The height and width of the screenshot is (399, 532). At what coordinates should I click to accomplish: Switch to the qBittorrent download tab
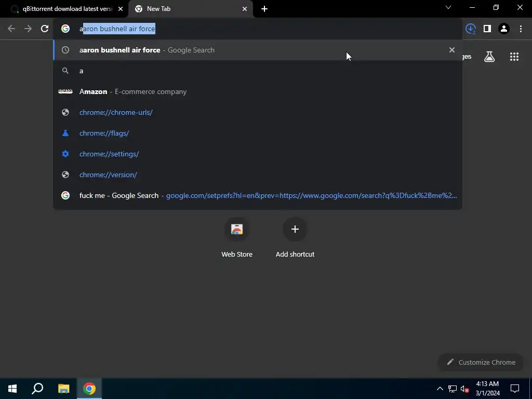tap(64, 9)
